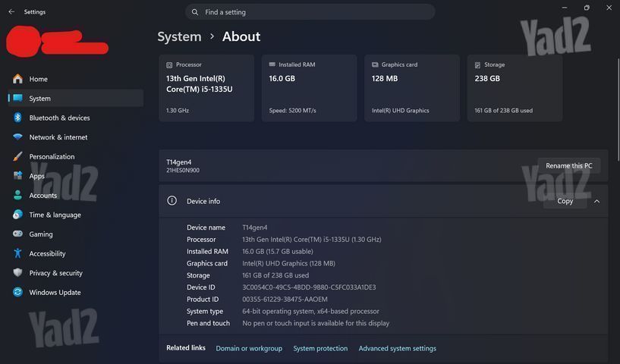Click the System breadcrumb link
Image resolution: width=620 pixels, height=364 pixels.
point(179,36)
